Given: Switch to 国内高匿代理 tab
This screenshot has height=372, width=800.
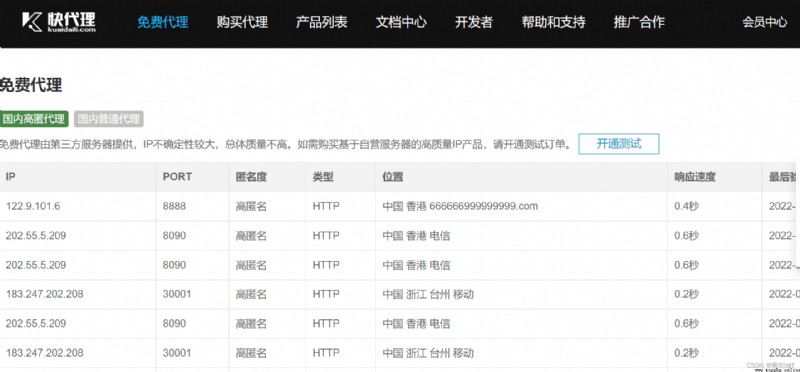Looking at the screenshot, I should point(34,119).
